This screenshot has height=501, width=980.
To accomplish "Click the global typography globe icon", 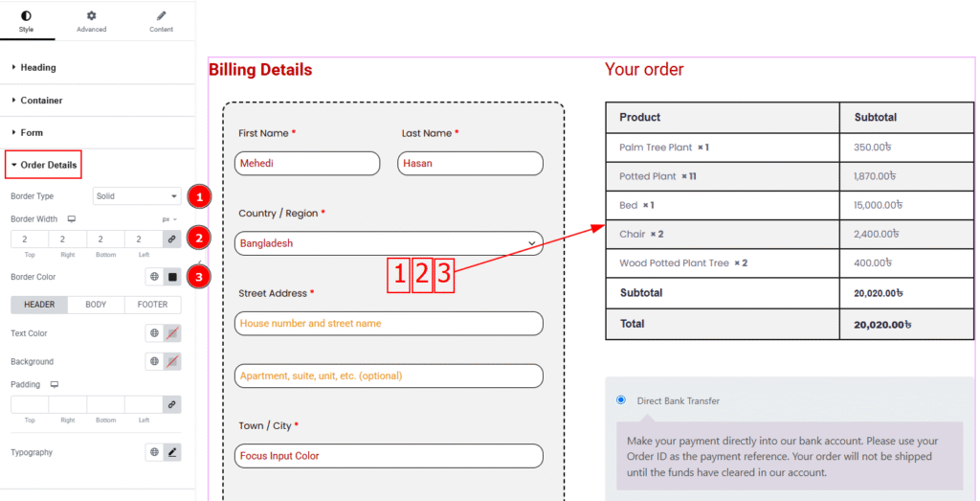I will (x=153, y=452).
